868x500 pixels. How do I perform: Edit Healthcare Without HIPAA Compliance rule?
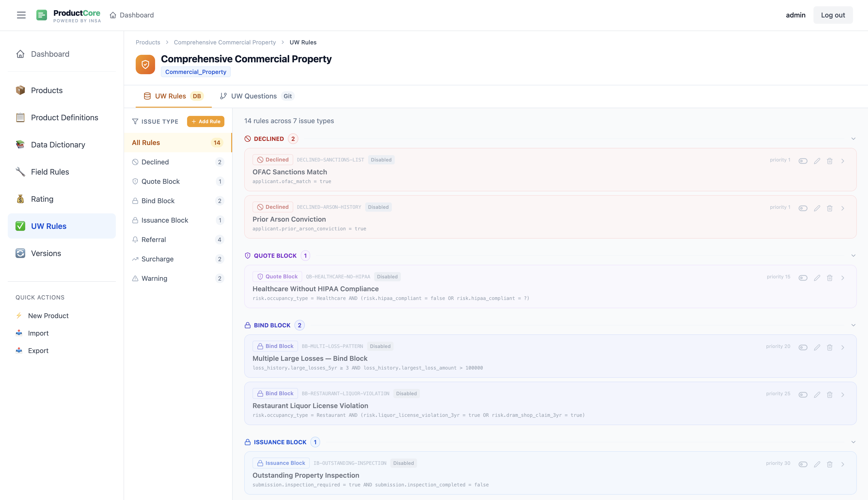tap(817, 278)
